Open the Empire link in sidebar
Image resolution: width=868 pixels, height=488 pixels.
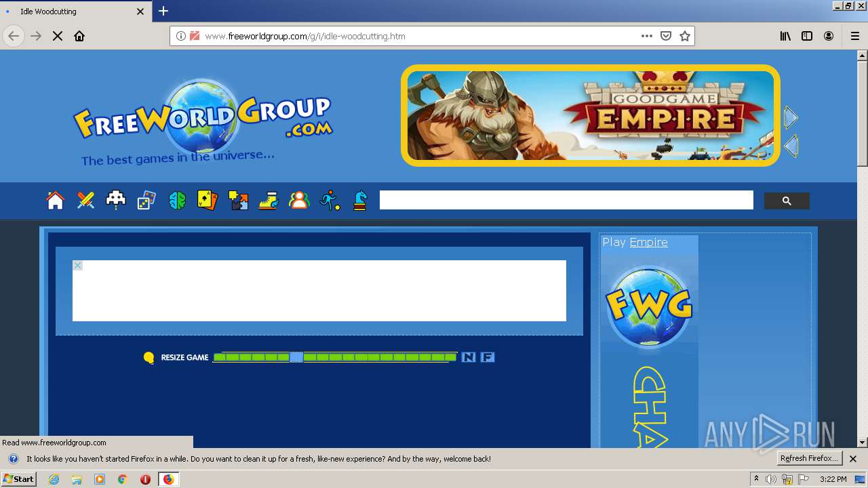648,242
